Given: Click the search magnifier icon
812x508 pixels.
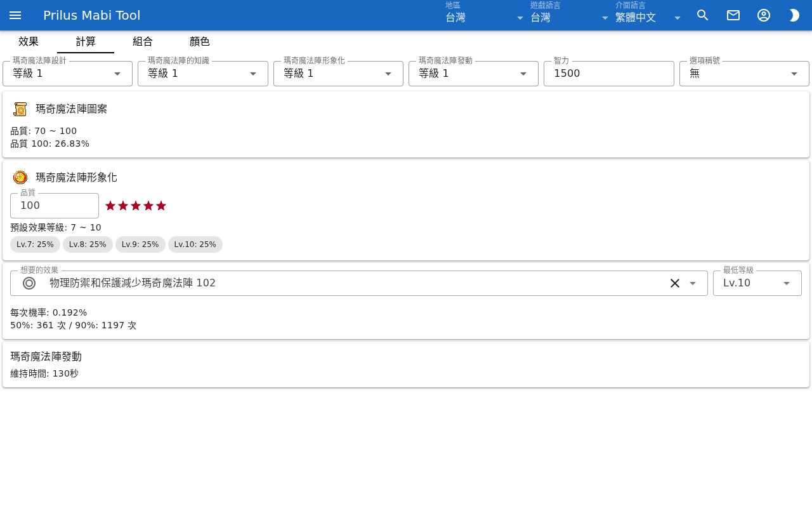Looking at the screenshot, I should tap(703, 15).
